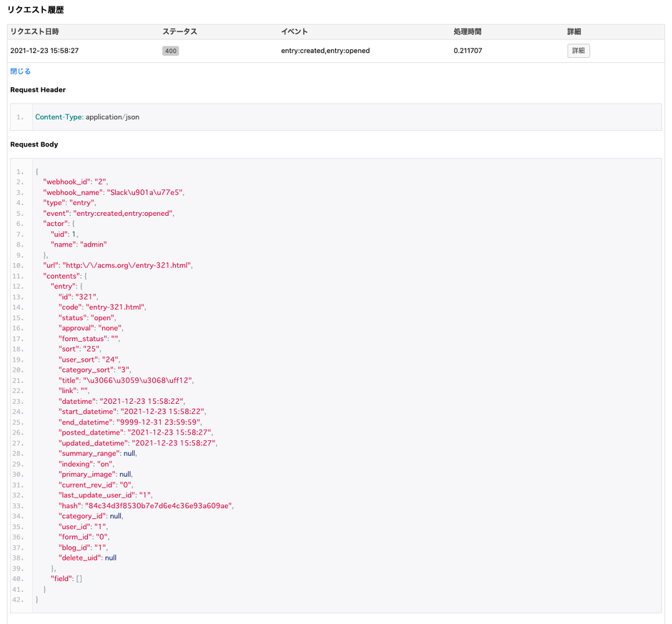Click the "end_datetime" line in JSON

[130, 422]
